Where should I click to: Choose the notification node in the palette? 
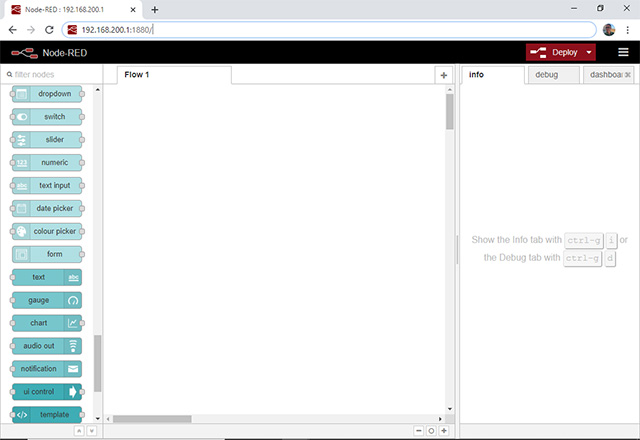pos(46,369)
